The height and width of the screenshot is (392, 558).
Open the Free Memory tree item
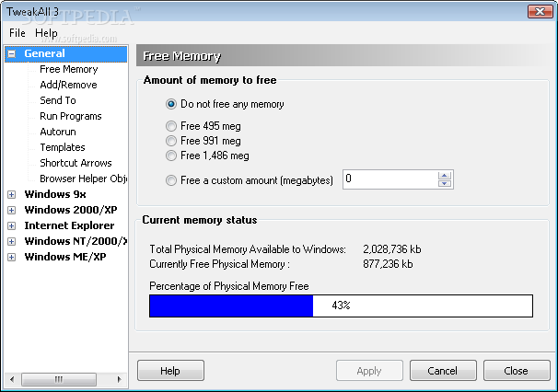click(69, 69)
